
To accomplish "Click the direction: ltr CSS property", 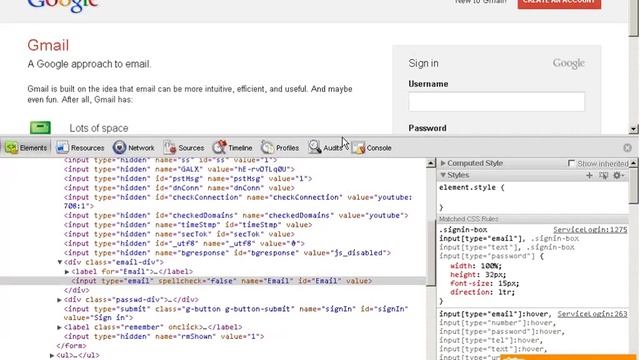I will point(482,292).
